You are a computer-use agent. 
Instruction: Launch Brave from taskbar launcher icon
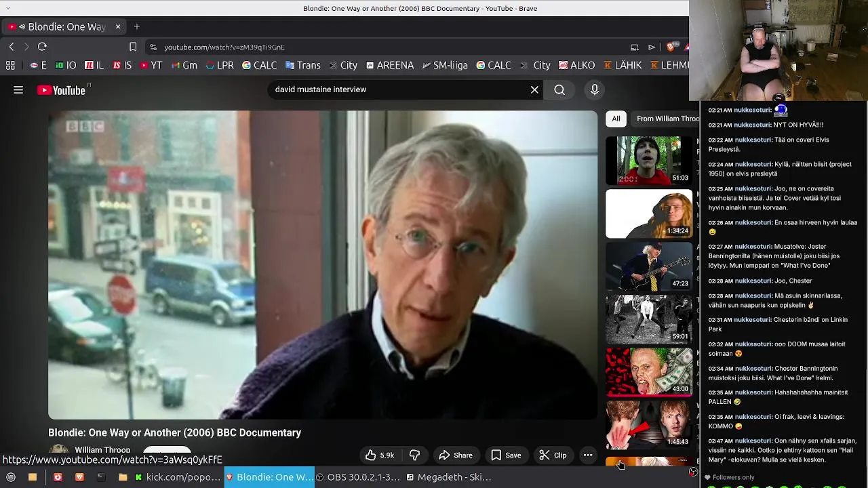(79, 477)
